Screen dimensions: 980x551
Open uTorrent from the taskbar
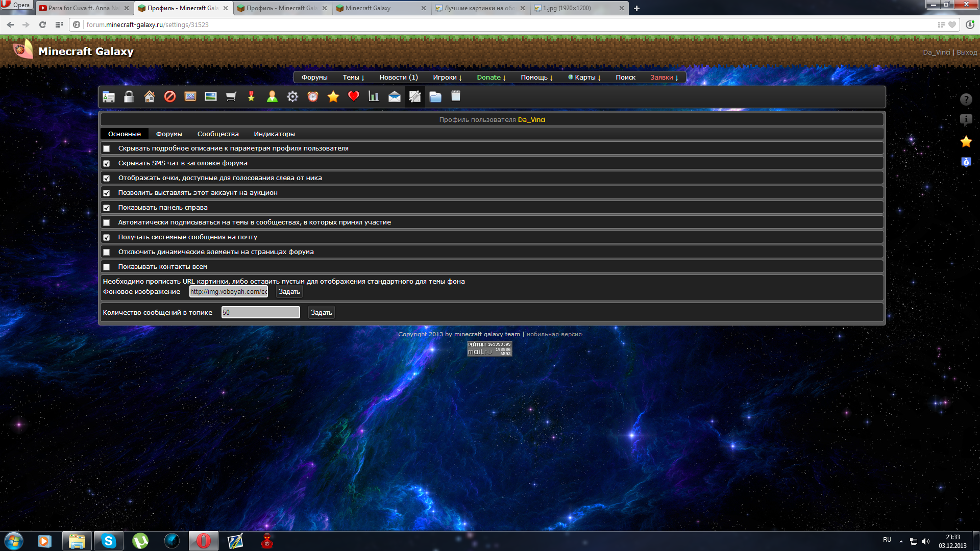[140, 541]
